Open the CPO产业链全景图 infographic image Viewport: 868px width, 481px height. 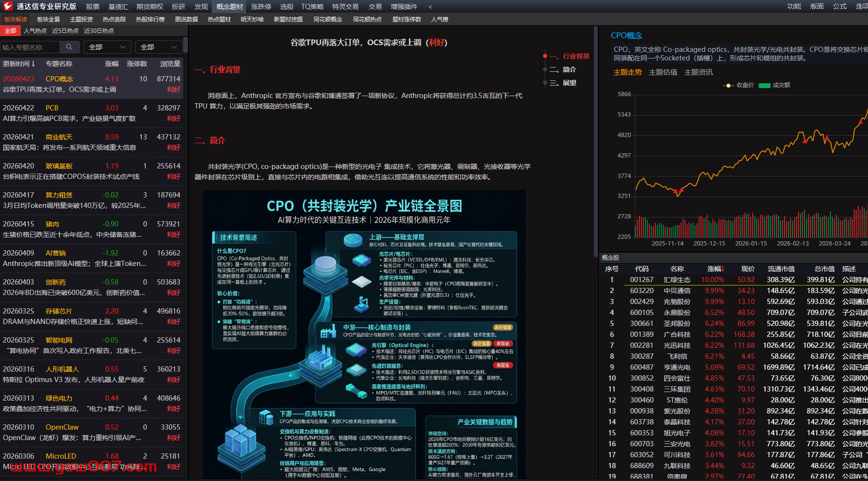pyautogui.click(x=365, y=333)
